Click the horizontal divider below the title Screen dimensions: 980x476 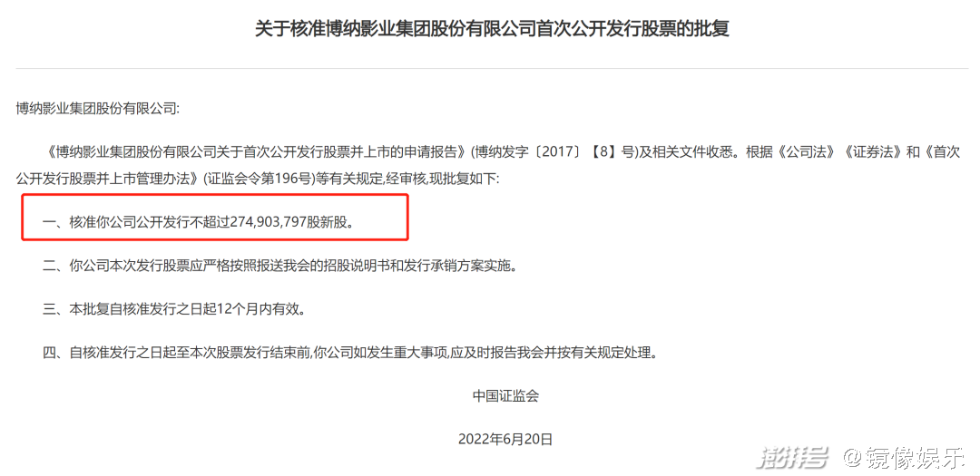[492, 68]
